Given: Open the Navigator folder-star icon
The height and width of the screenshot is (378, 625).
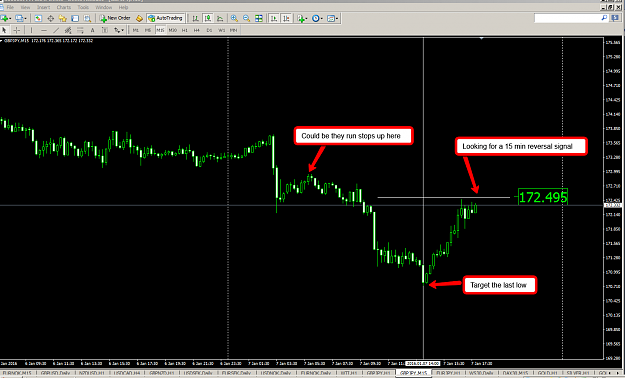Looking at the screenshot, I should [63, 18].
